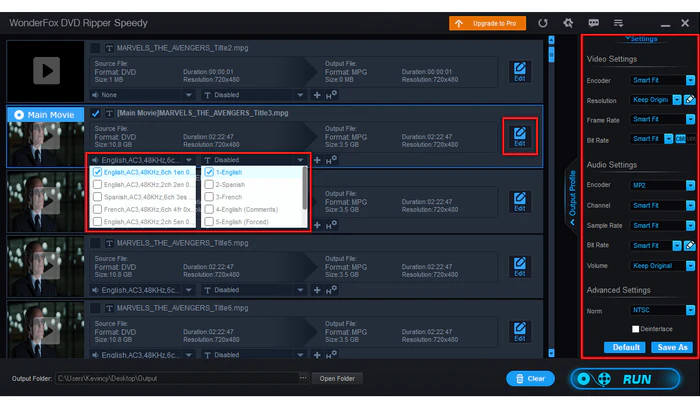Open the feedback chat icon in title bar
Viewport: 700px width, 407px height.
[x=593, y=23]
